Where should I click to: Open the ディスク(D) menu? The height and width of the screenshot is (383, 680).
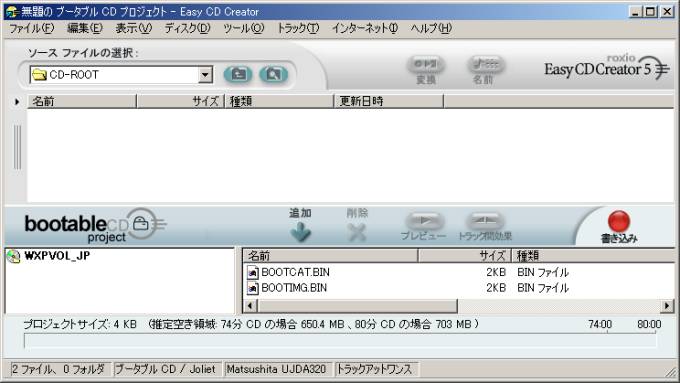[187, 29]
